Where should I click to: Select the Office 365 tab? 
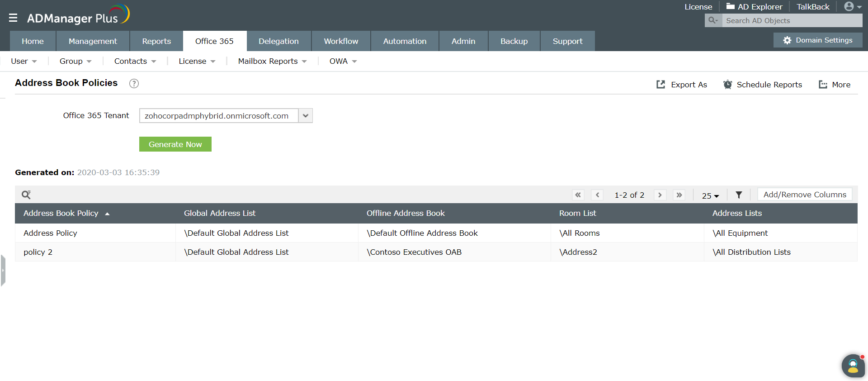[x=214, y=41]
